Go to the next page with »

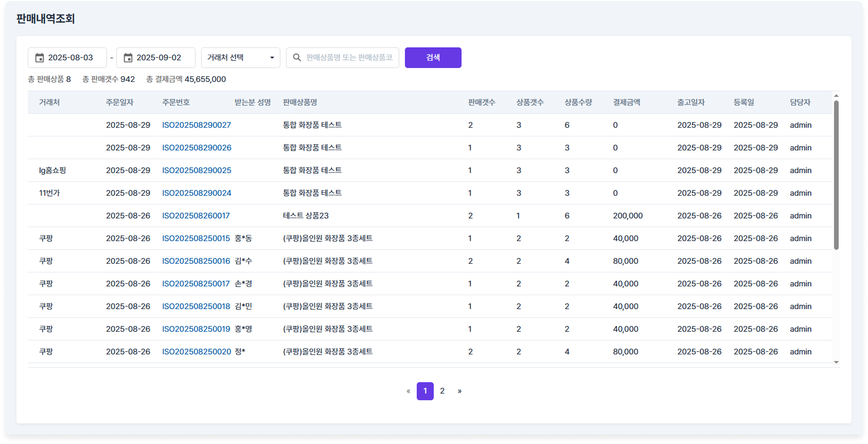[x=459, y=391]
